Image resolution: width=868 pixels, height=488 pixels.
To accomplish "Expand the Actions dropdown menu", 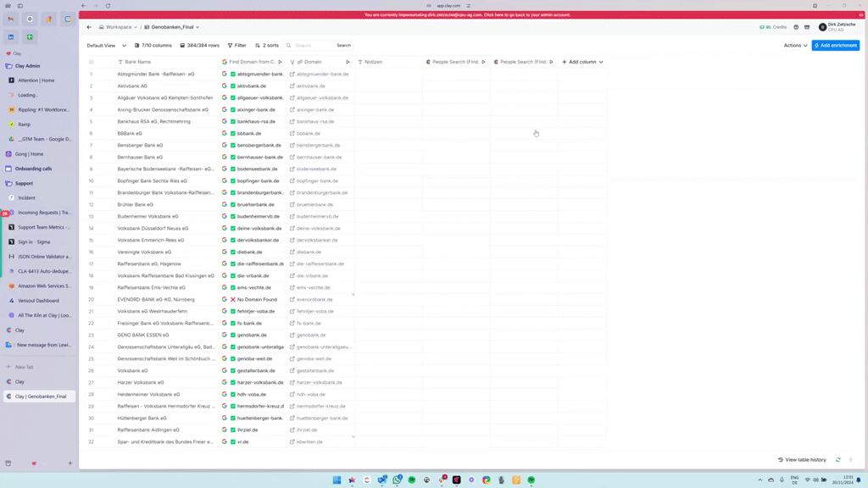I will (x=795, y=46).
